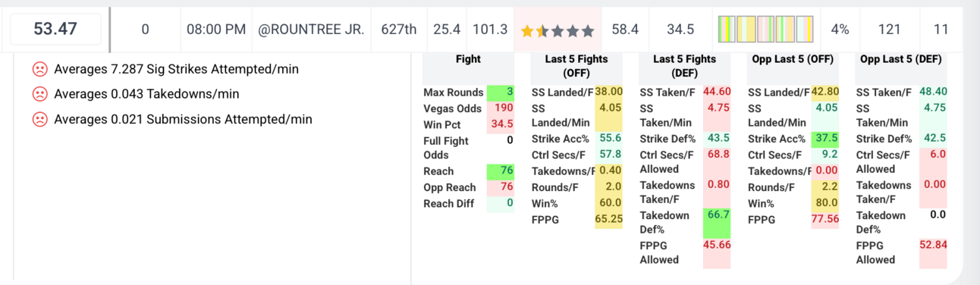Click the Opp FPPG Allowed value 52.84
This screenshot has height=285, width=980.
click(x=933, y=245)
